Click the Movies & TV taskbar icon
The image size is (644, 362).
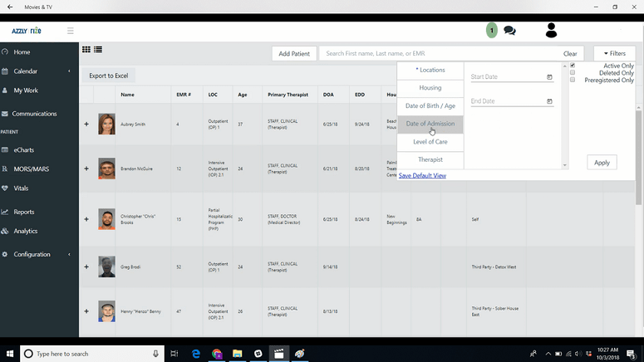pos(279,354)
